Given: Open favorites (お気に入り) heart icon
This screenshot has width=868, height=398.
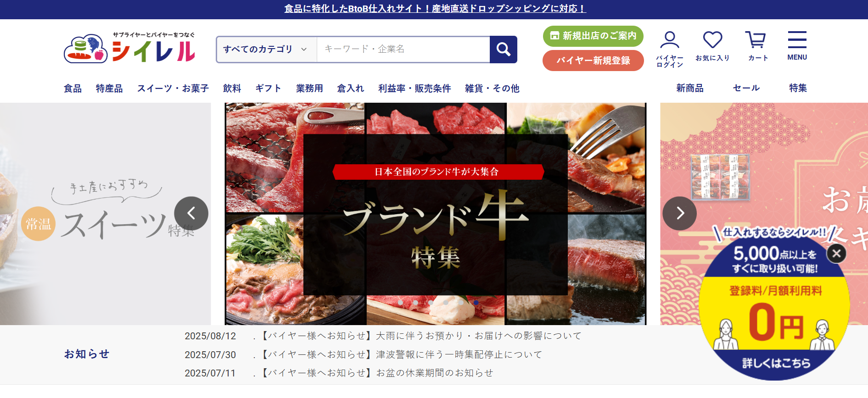Looking at the screenshot, I should [712, 46].
